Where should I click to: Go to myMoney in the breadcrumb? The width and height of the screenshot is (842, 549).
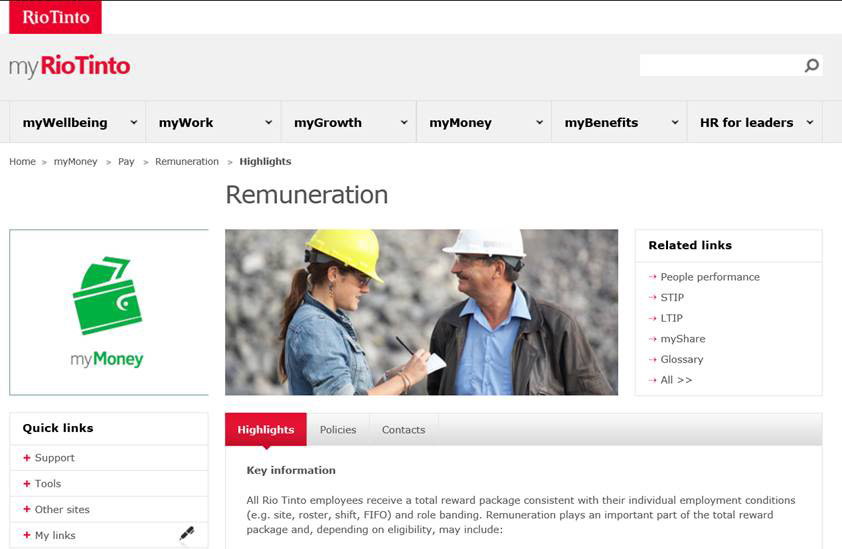tap(75, 162)
